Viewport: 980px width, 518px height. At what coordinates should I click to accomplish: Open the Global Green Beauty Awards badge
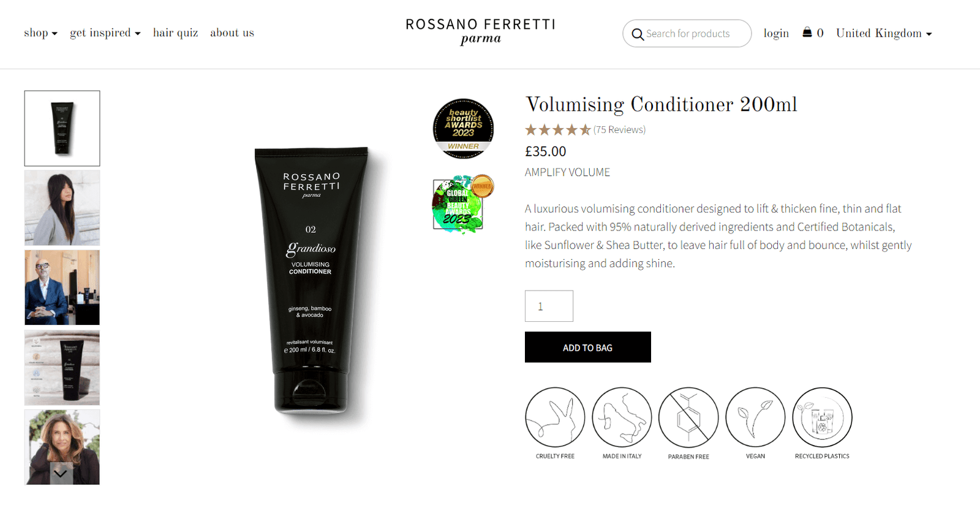tap(463, 204)
